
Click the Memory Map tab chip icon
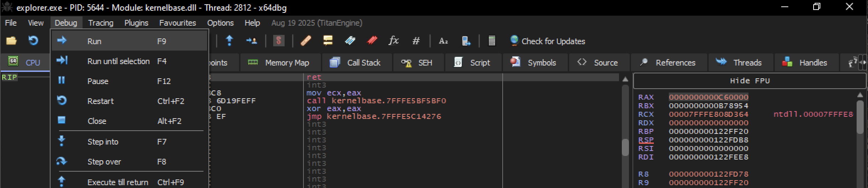tap(253, 63)
